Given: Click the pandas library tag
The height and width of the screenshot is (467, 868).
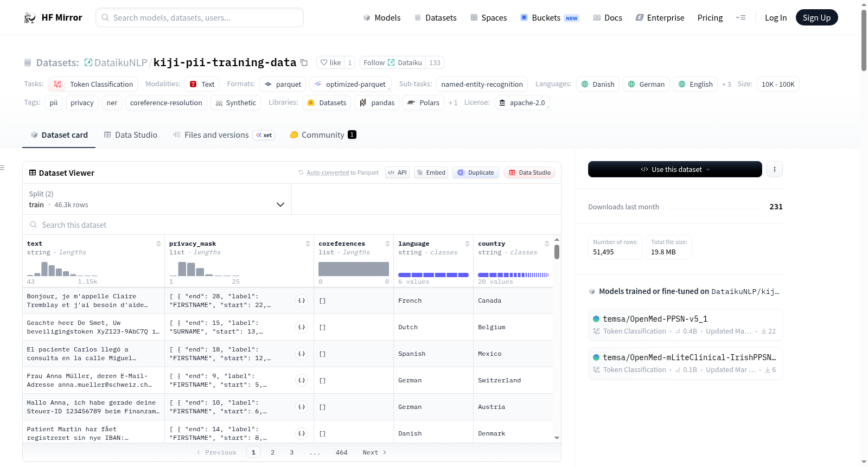Looking at the screenshot, I should coord(377,103).
